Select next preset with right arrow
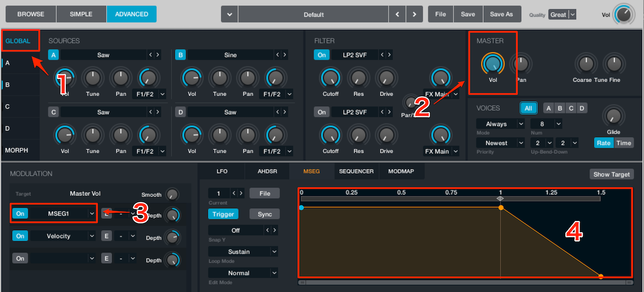Screen dimensions: 644x292 point(414,14)
